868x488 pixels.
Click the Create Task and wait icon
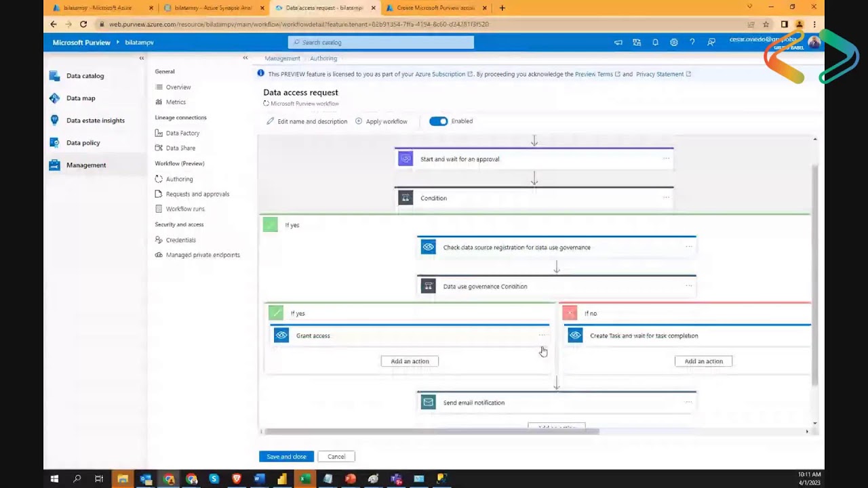tap(575, 335)
